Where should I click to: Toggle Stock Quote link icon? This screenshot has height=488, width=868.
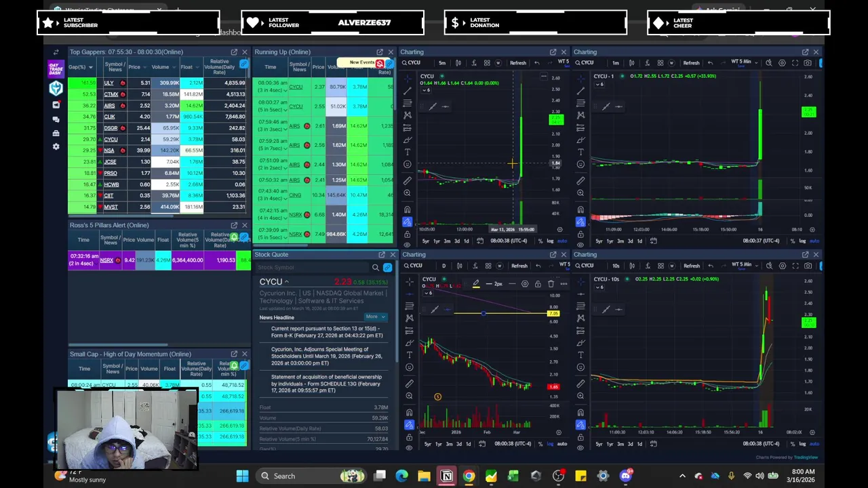(x=387, y=268)
